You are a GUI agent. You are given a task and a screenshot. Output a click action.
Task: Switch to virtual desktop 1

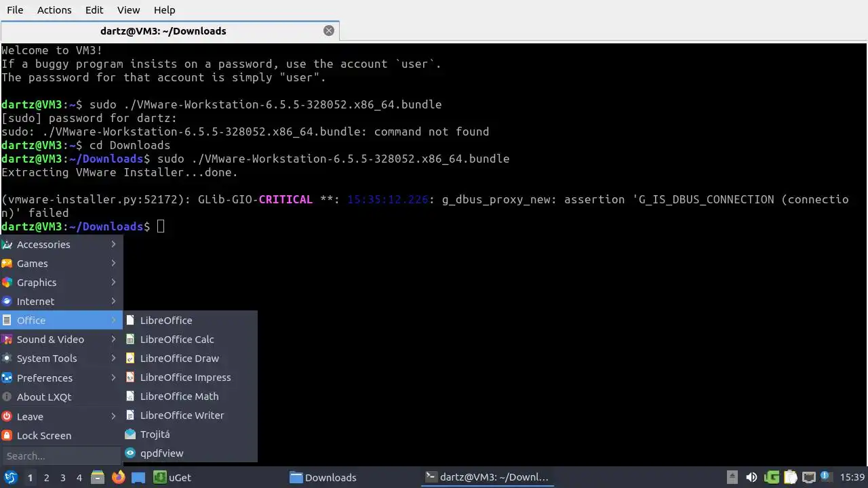tap(30, 477)
